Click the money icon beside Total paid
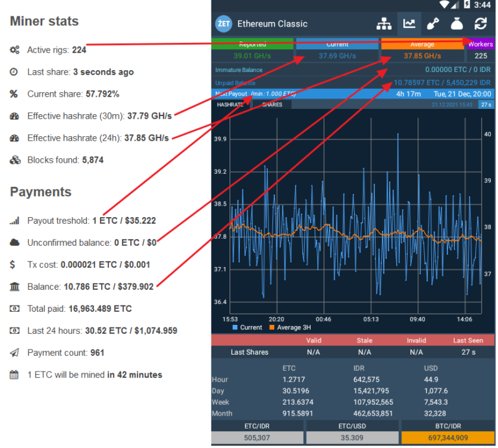This screenshot has width=498, height=448. pos(15,309)
